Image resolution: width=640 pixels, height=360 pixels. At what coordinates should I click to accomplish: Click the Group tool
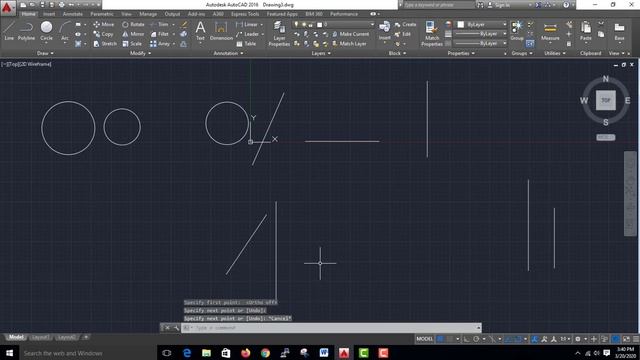click(517, 31)
